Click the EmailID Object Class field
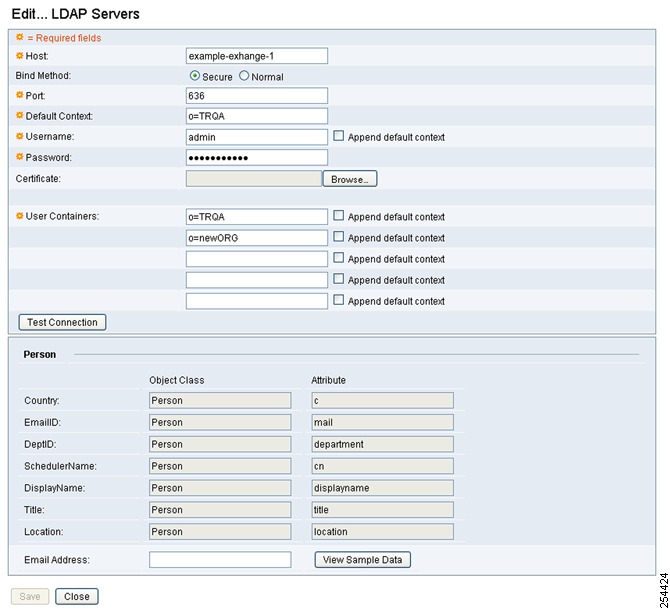This screenshot has height=611, width=670. coord(220,422)
